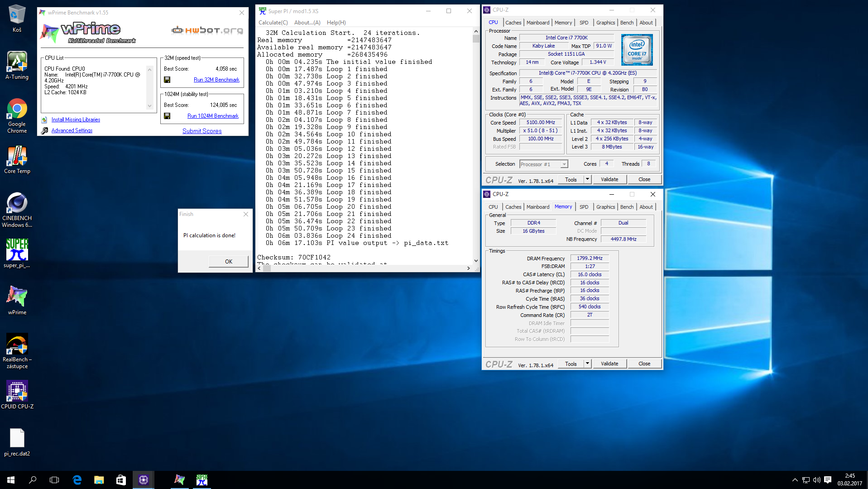Open super_pi desktop shortcut
The height and width of the screenshot is (489, 868).
tap(17, 254)
